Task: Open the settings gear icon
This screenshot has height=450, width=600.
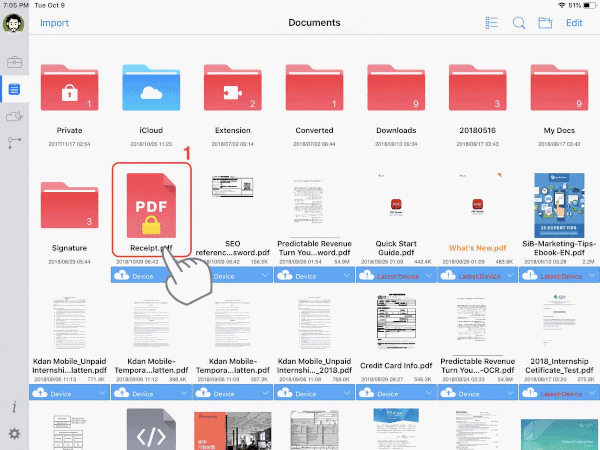Action: click(x=14, y=434)
